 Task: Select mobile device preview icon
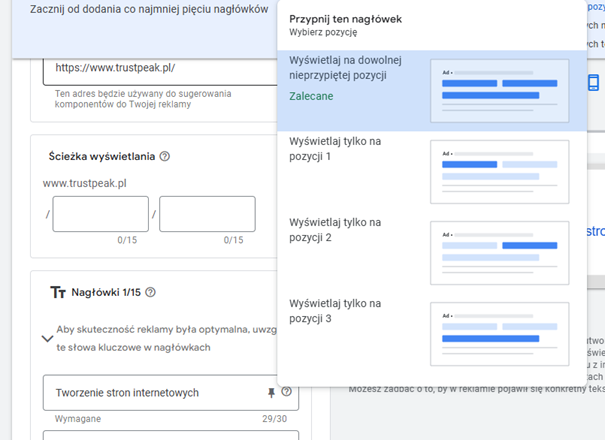(x=593, y=82)
